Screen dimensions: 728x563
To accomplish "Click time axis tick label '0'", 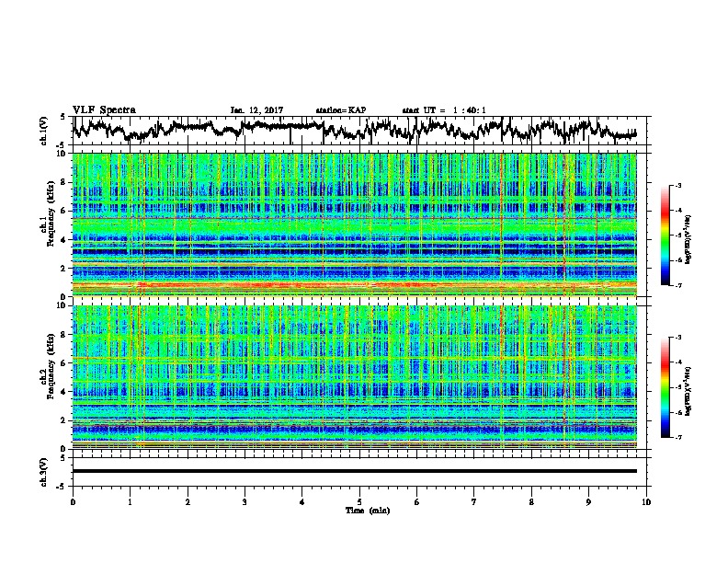I will point(73,502).
